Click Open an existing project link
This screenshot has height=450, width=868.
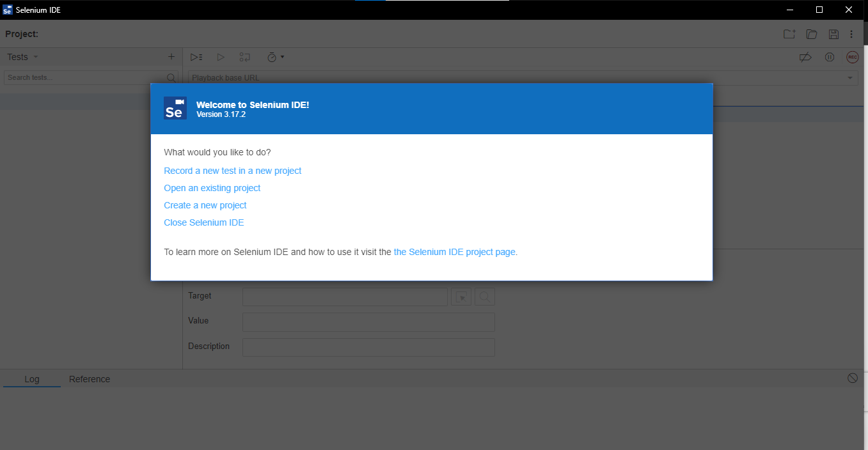(212, 188)
